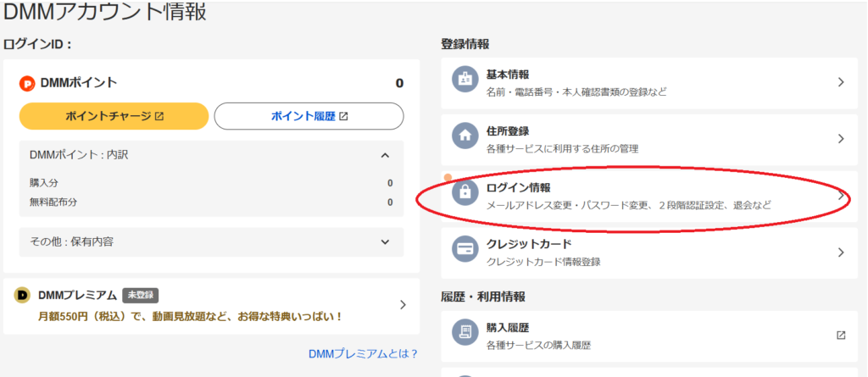Click the ログイン情報 padlock icon
Screen dimensions: 868x377
(x=465, y=194)
